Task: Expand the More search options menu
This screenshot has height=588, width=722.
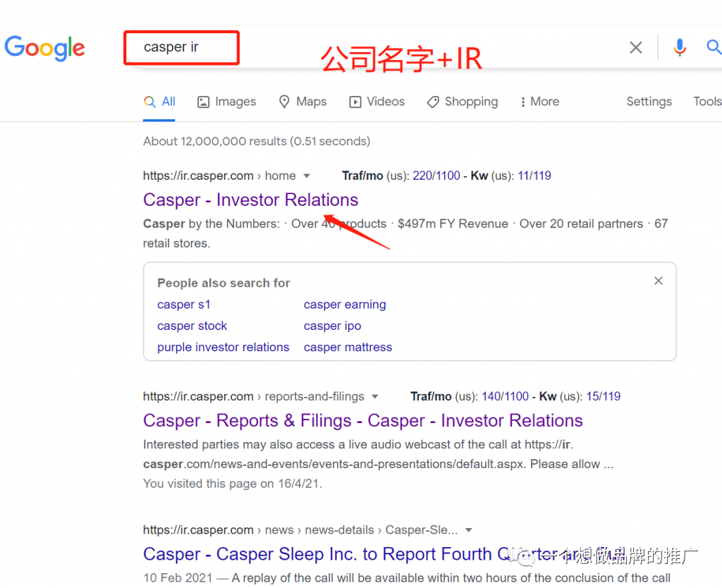Action: tap(539, 102)
